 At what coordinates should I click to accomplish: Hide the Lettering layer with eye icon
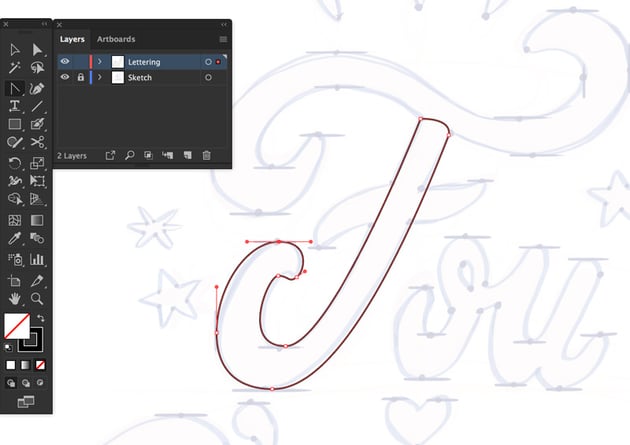(65, 61)
